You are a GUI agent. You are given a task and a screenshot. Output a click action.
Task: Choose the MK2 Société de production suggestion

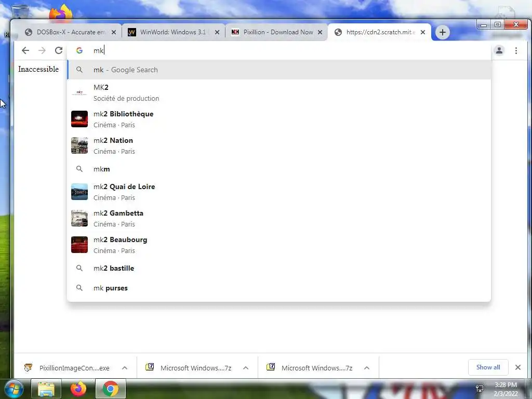point(279,92)
